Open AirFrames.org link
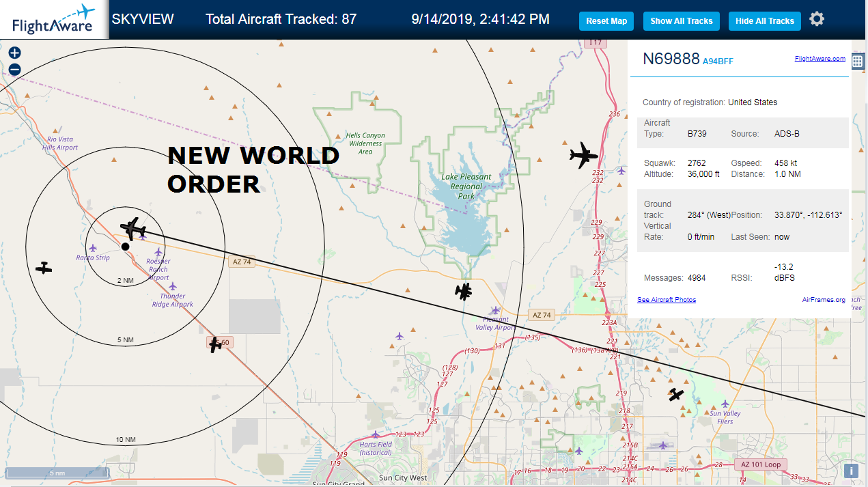 [x=824, y=300]
